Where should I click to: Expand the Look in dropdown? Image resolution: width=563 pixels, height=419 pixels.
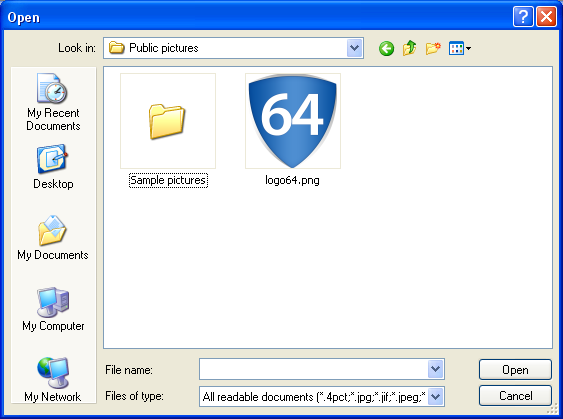(x=354, y=48)
